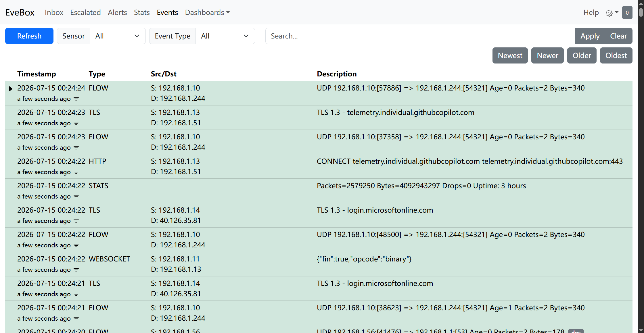
Task: Click the Timestamp column header
Action: tap(37, 74)
